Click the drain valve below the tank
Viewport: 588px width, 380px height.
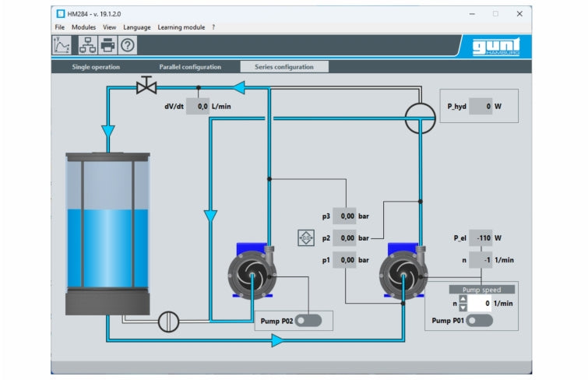(167, 320)
